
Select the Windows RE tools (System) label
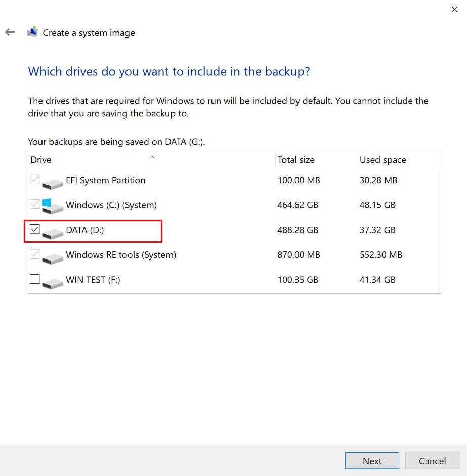(x=121, y=255)
